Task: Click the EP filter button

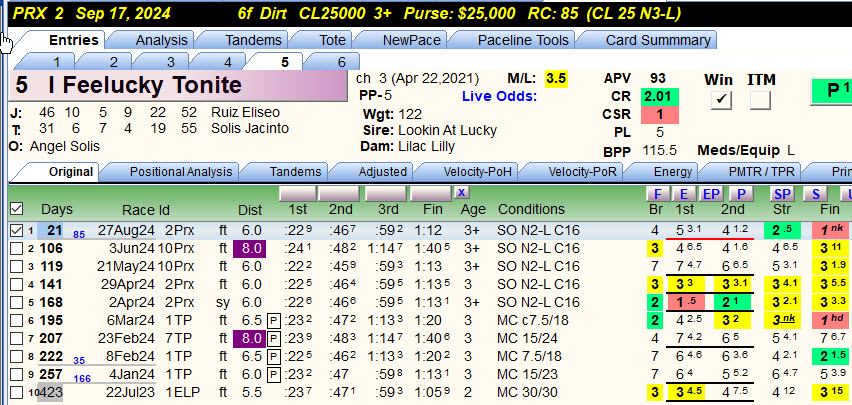Action: 710,194
